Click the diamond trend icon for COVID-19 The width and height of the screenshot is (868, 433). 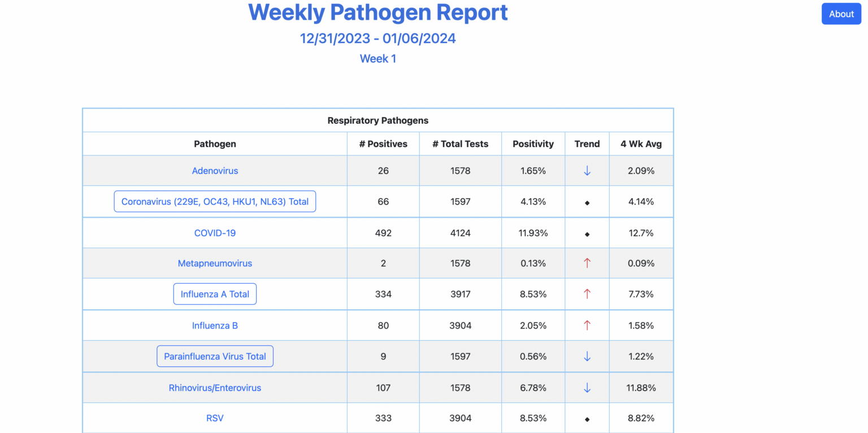click(587, 232)
